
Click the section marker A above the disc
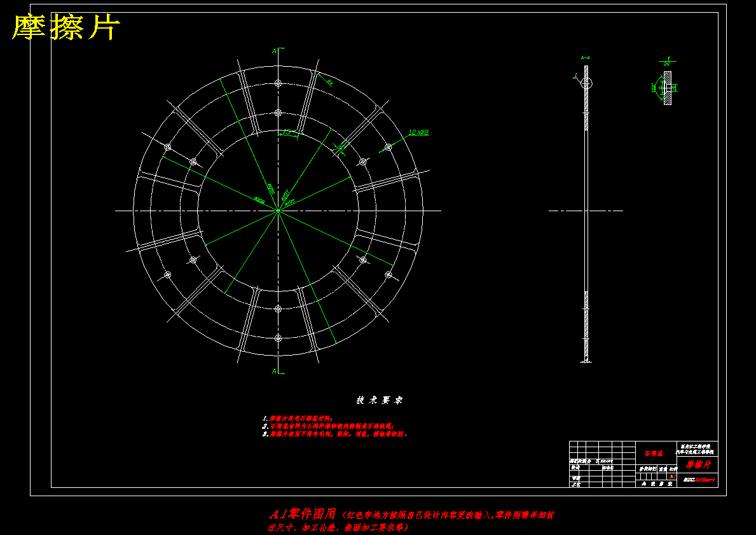tap(274, 51)
